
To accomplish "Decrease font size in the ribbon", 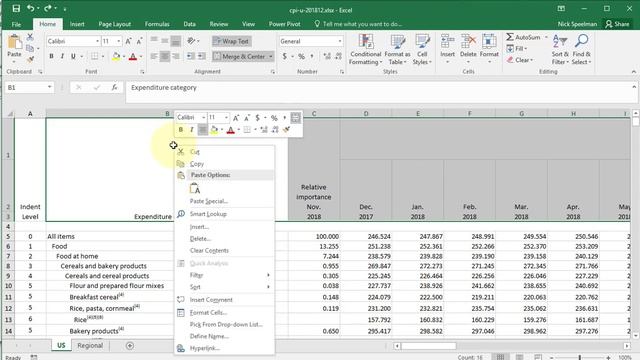I will (139, 41).
